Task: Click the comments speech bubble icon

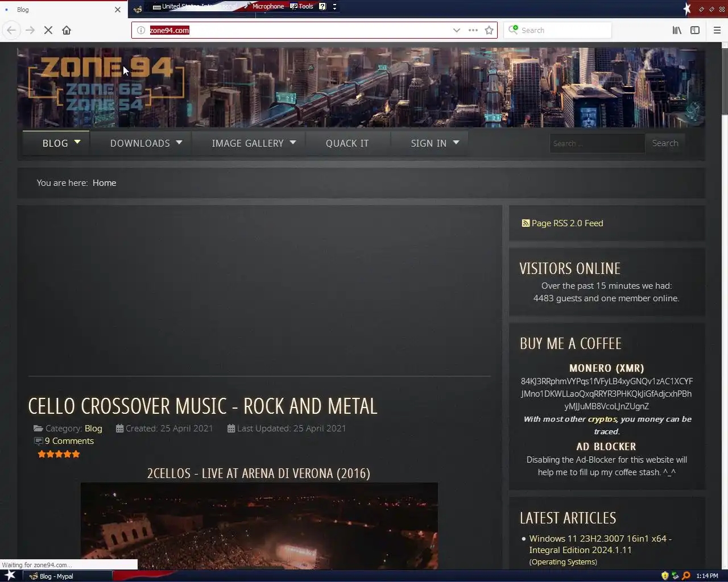Action: (38, 441)
